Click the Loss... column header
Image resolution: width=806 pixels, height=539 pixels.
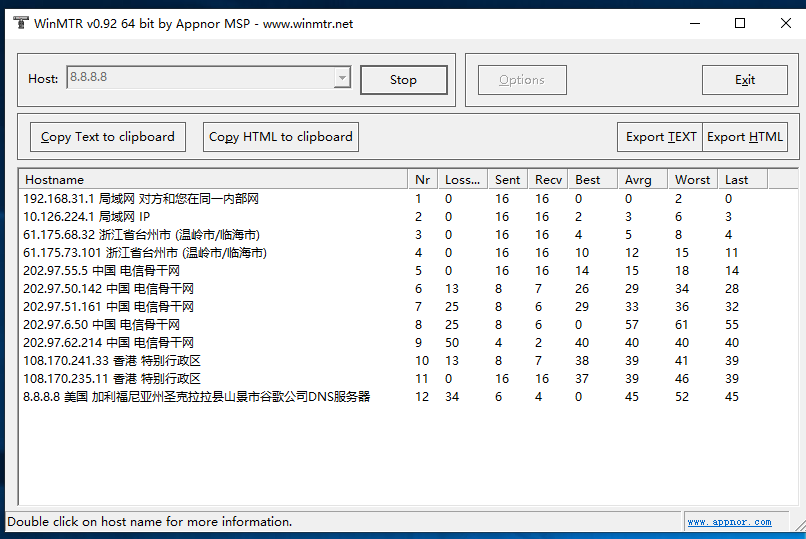463,180
